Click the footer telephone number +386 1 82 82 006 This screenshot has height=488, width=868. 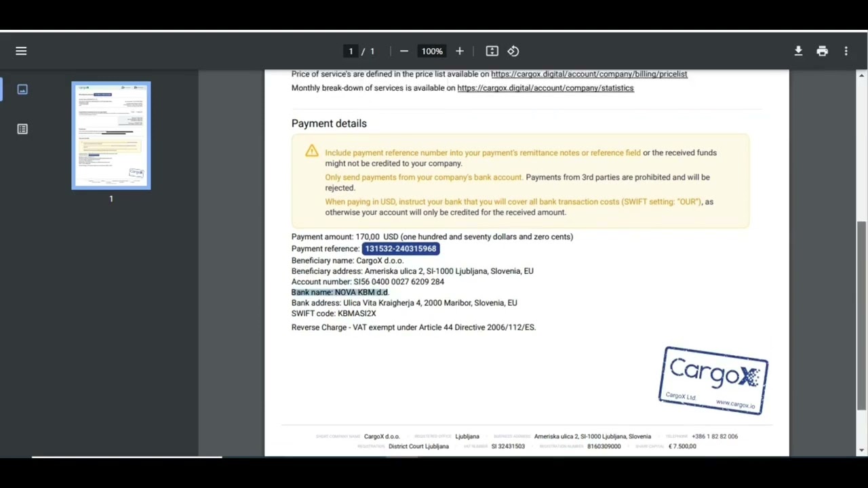[x=715, y=436]
